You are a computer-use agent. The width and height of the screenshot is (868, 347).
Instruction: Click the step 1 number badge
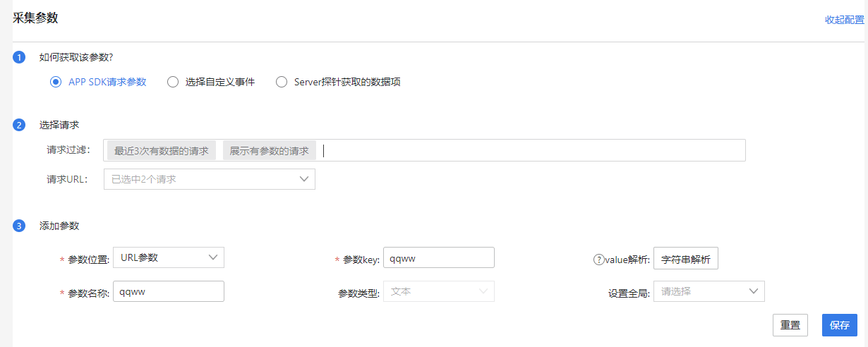tap(19, 57)
